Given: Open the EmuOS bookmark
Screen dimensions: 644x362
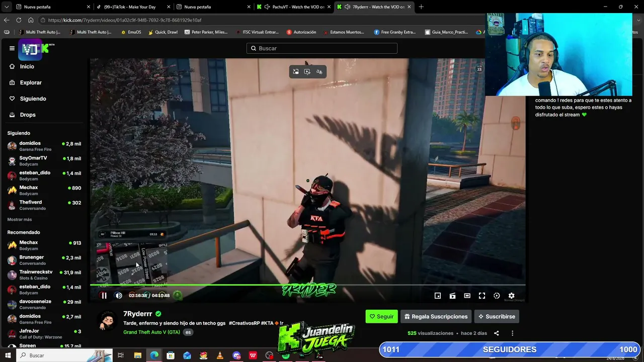Looking at the screenshot, I should coord(131,32).
